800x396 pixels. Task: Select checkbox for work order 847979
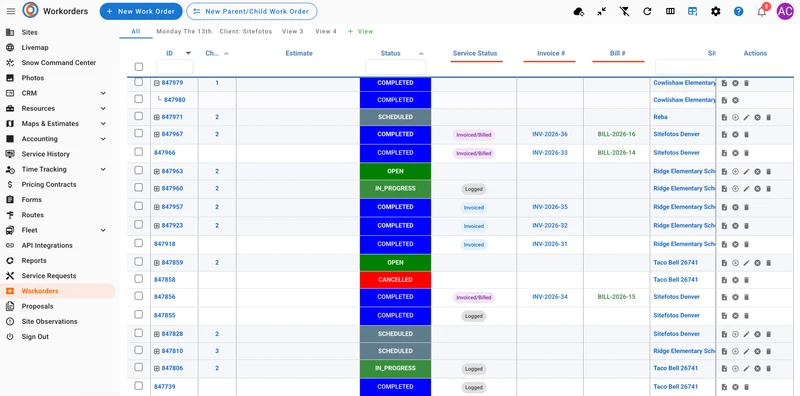(x=139, y=82)
